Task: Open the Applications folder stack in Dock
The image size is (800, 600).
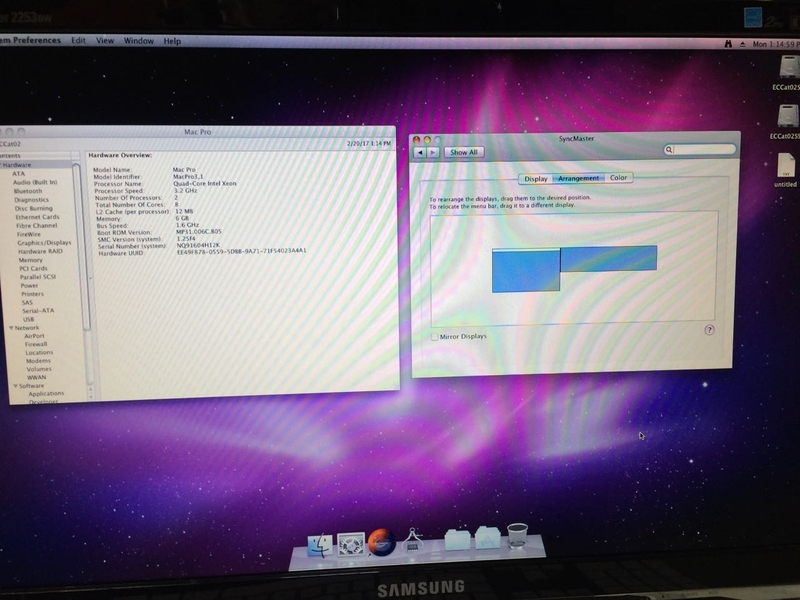Action: pyautogui.click(x=488, y=537)
